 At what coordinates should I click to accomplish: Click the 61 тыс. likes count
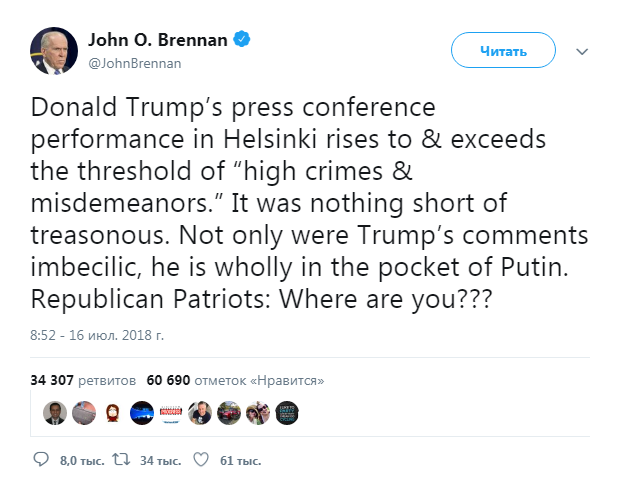[239, 460]
